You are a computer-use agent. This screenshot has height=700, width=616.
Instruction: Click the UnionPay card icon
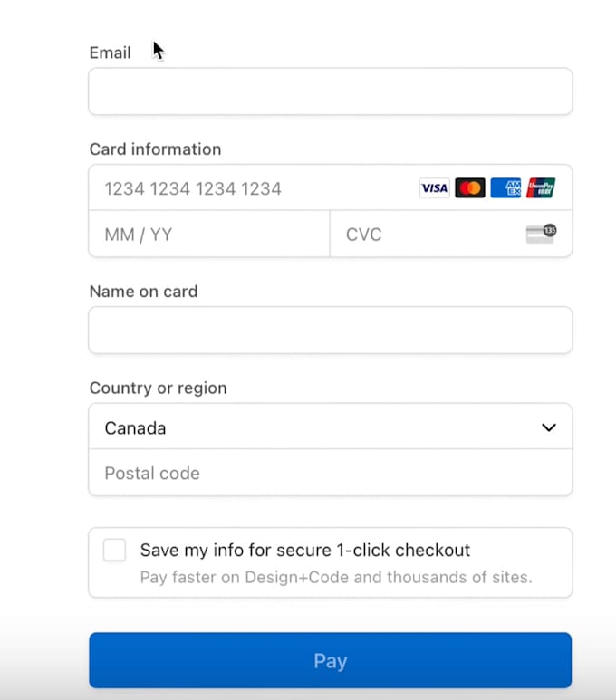[541, 188]
